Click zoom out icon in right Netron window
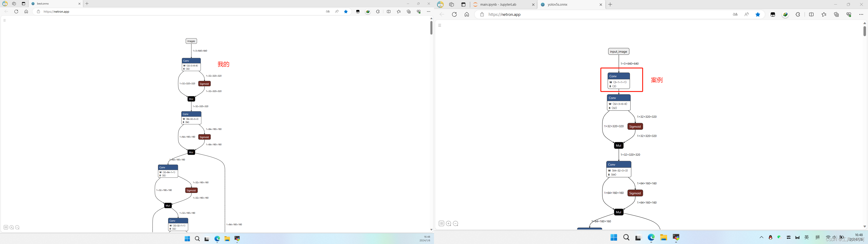Screen dimensions: 868x244 pos(455,223)
